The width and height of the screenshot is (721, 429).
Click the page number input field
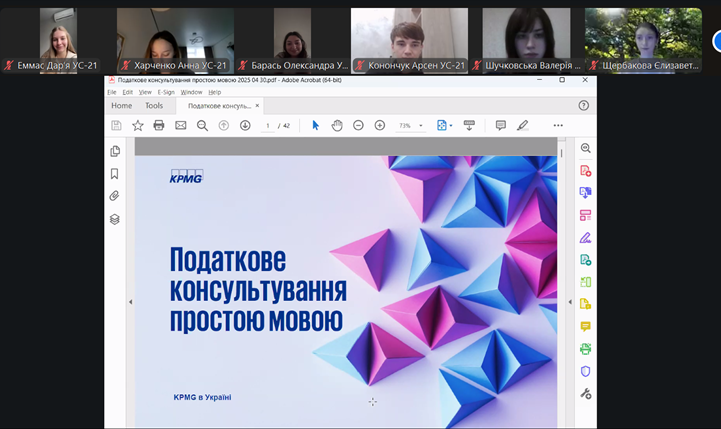pyautogui.click(x=268, y=126)
